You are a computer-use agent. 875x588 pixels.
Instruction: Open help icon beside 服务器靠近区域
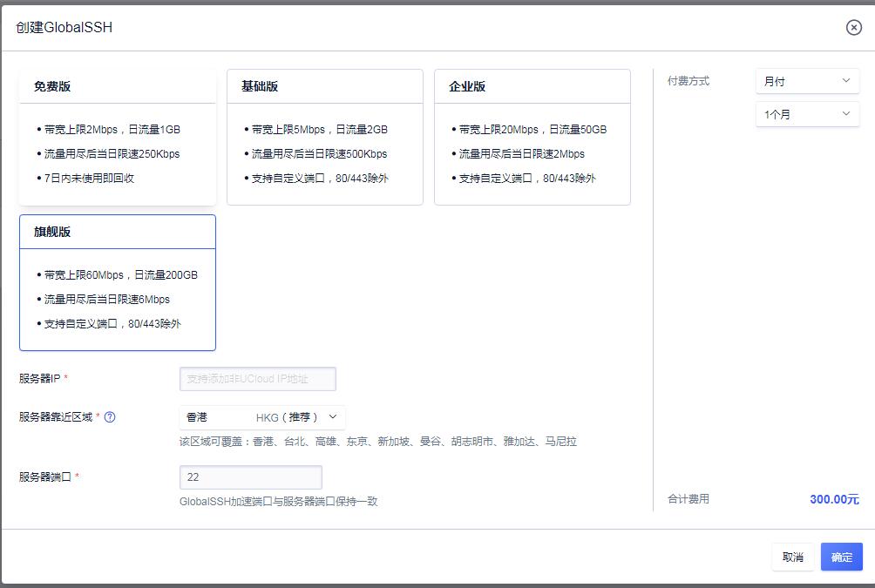click(x=110, y=416)
